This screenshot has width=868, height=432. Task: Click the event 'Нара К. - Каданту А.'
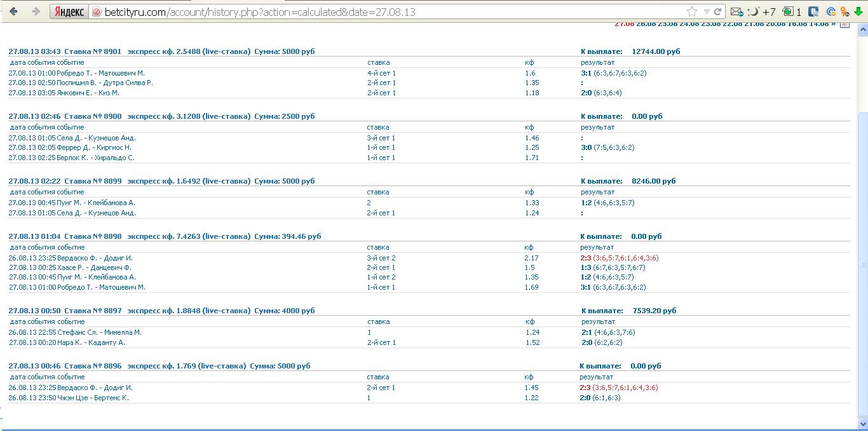pos(91,342)
